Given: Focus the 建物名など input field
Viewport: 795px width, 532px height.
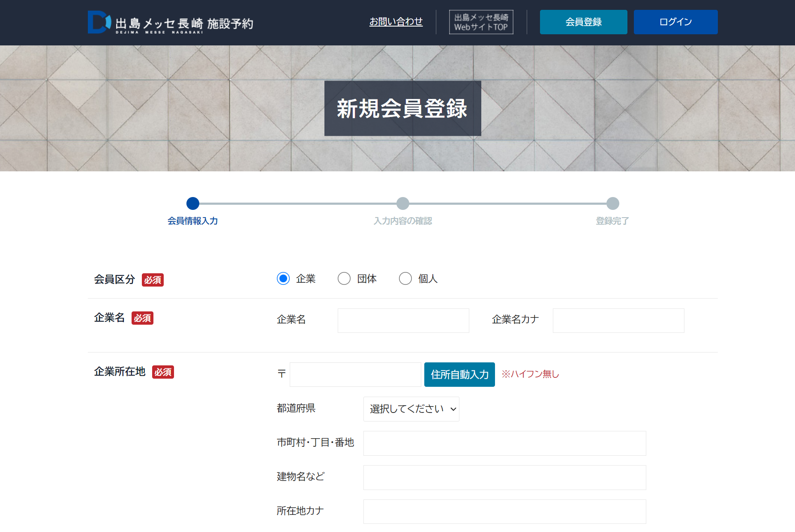Looking at the screenshot, I should [x=504, y=478].
